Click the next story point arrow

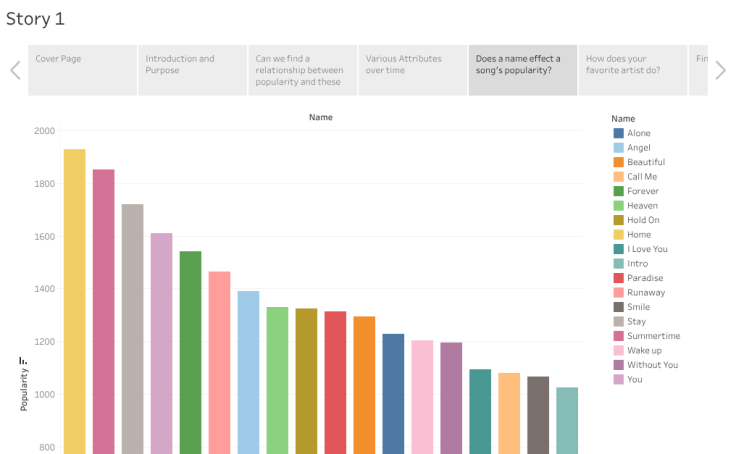coord(720,70)
